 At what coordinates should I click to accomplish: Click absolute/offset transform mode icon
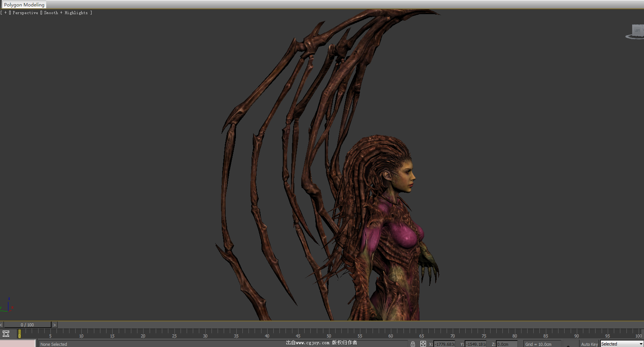423,344
